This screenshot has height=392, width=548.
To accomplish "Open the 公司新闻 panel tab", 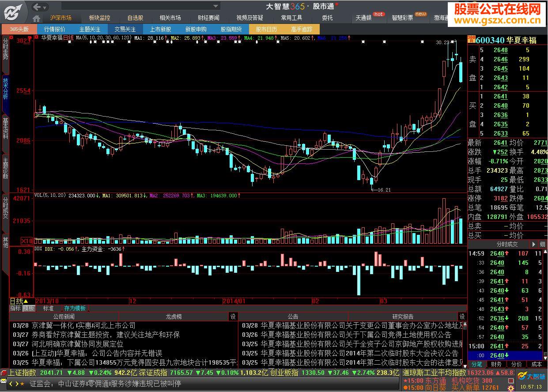I will 64,317.
